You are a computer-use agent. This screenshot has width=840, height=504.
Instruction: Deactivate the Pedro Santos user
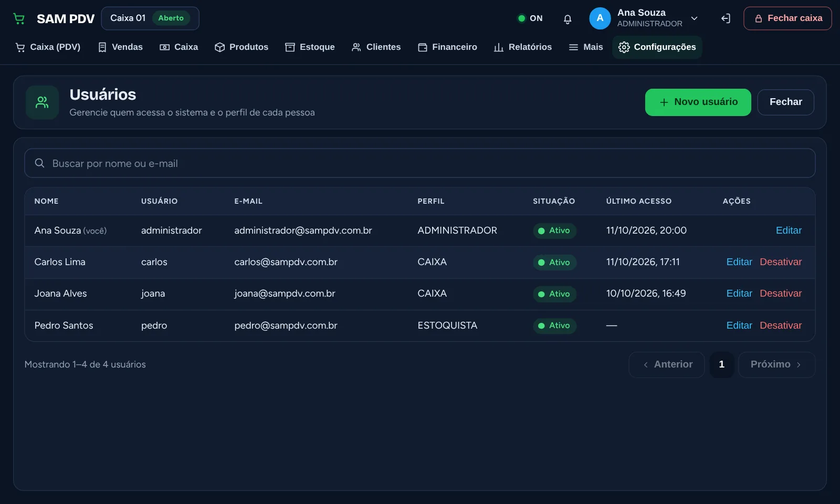pos(781,325)
